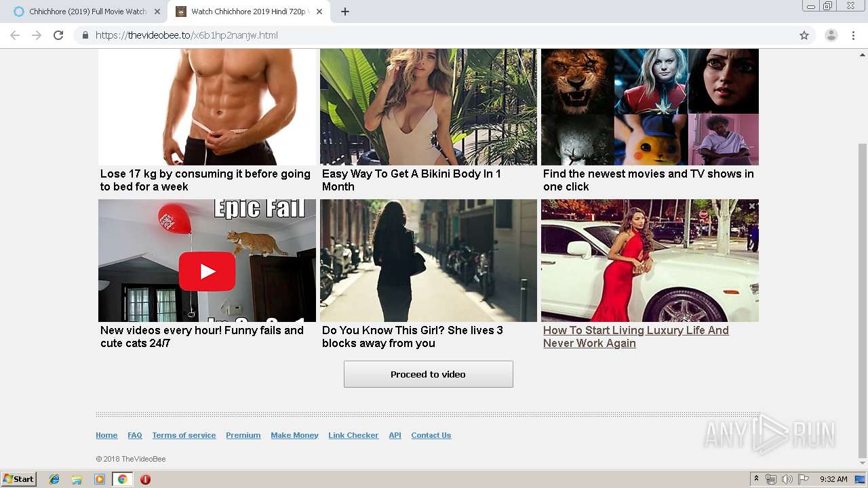The width and height of the screenshot is (868, 488).
Task: Open the Home footer link
Action: 106,435
